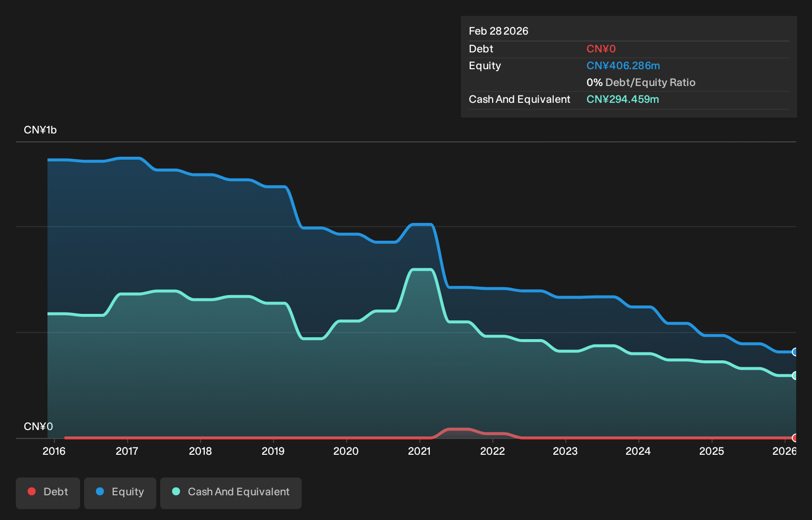Click the Feb 28 2026 tooltip date
This screenshot has height=520, width=812.
tap(498, 31)
